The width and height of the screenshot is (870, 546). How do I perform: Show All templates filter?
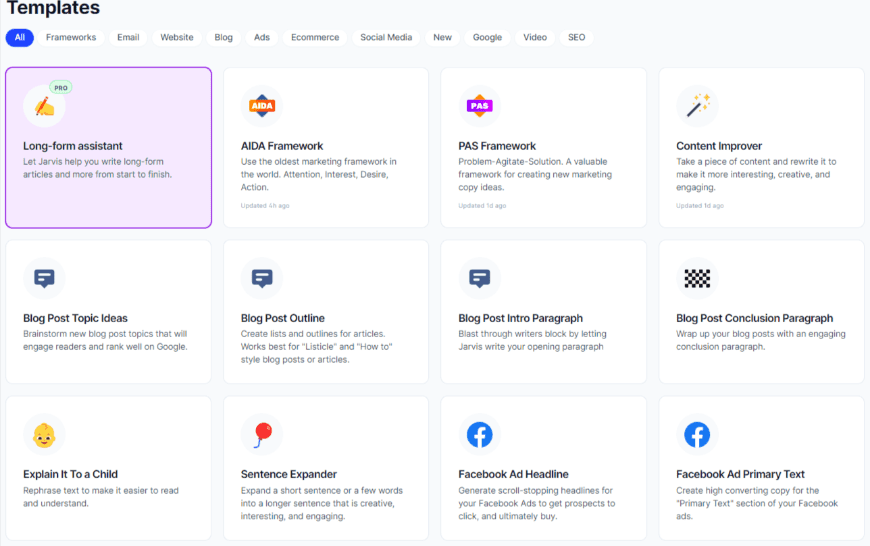tap(19, 37)
